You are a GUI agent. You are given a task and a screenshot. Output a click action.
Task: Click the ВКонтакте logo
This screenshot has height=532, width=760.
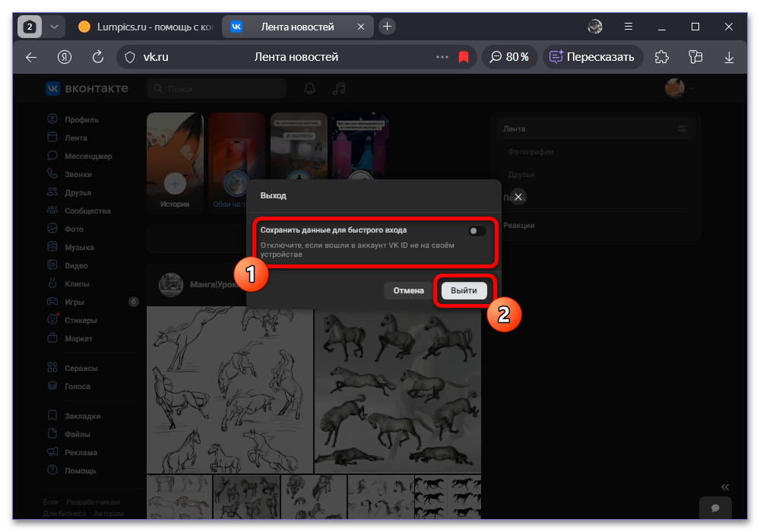tap(87, 88)
